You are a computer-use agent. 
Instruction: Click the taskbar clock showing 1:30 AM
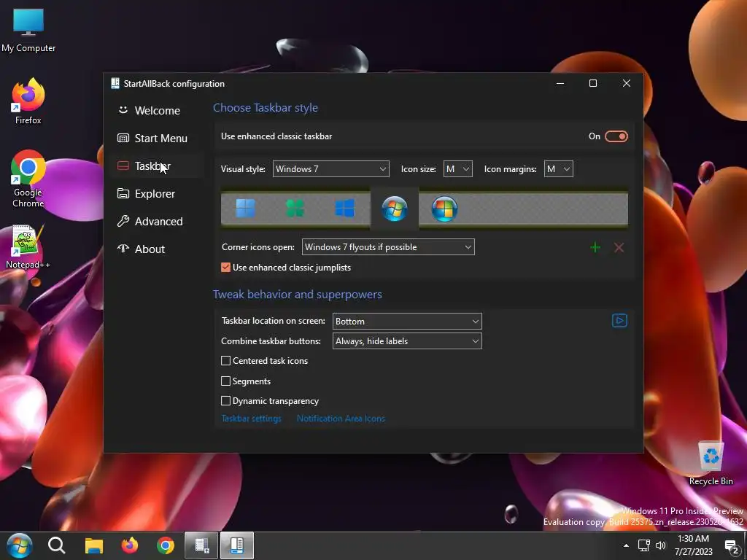coord(693,545)
